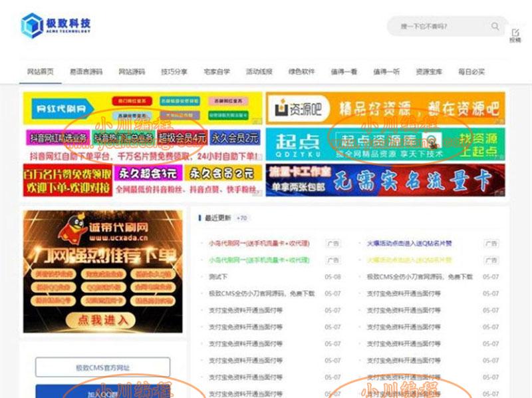Click the 无需实名流量卡 banner
The width and height of the screenshot is (532, 398).
386,180
